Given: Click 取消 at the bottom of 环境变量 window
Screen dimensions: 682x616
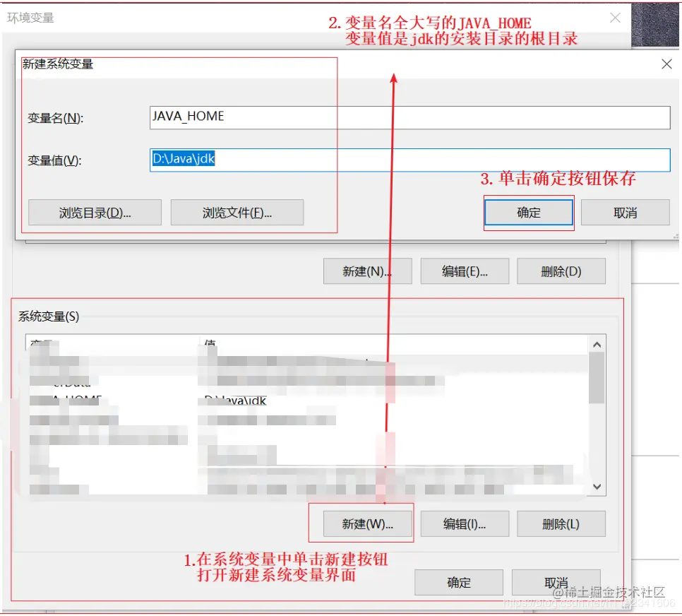Looking at the screenshot, I should click(556, 582).
